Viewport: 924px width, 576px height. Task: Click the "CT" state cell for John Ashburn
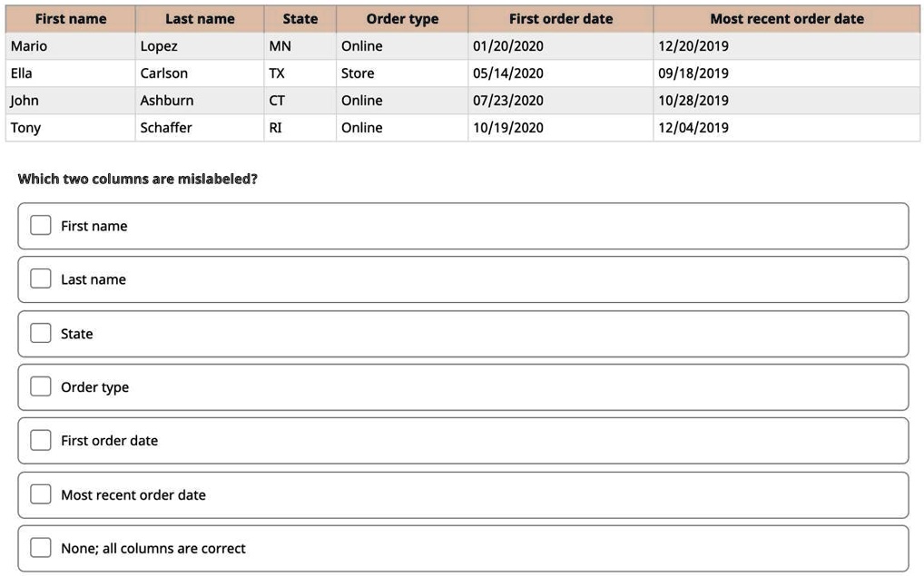pyautogui.click(x=278, y=101)
